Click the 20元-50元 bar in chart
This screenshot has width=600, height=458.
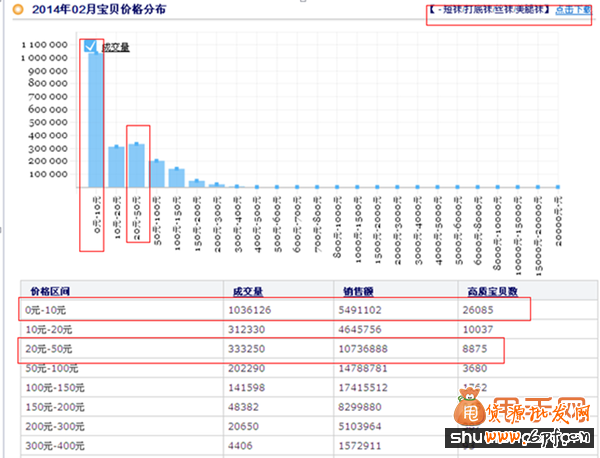pos(137,164)
